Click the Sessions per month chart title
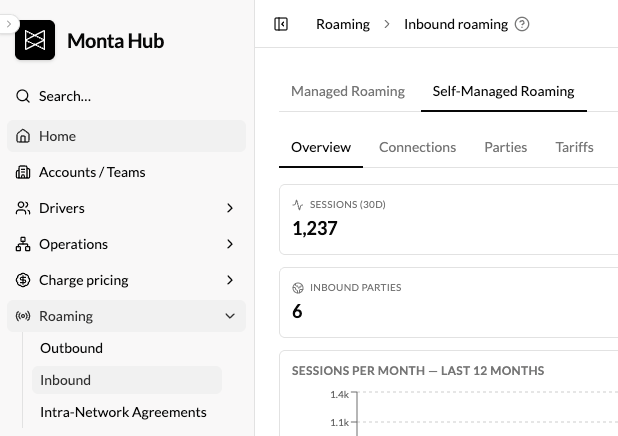This screenshot has width=618, height=436. pos(418,371)
